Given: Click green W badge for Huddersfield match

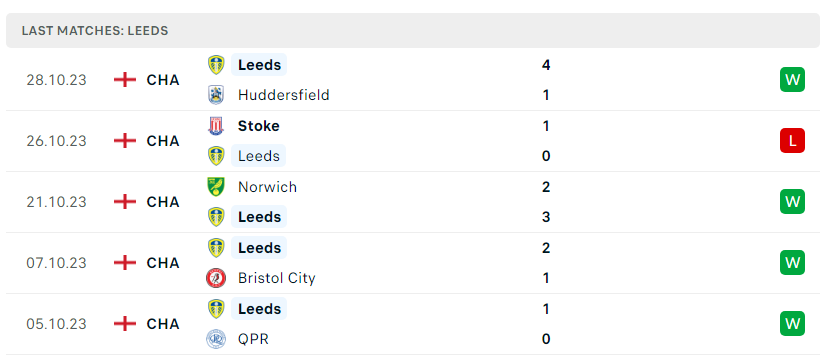Looking at the screenshot, I should click(x=792, y=80).
